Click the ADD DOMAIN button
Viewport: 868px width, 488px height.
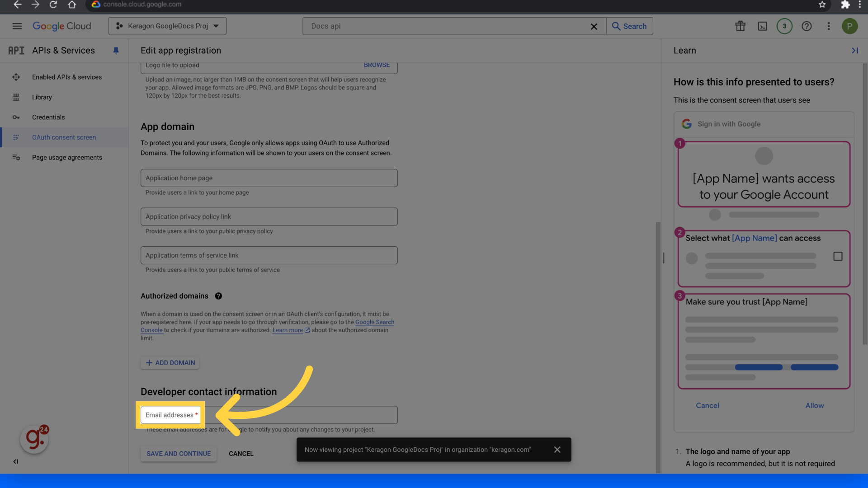[170, 363]
